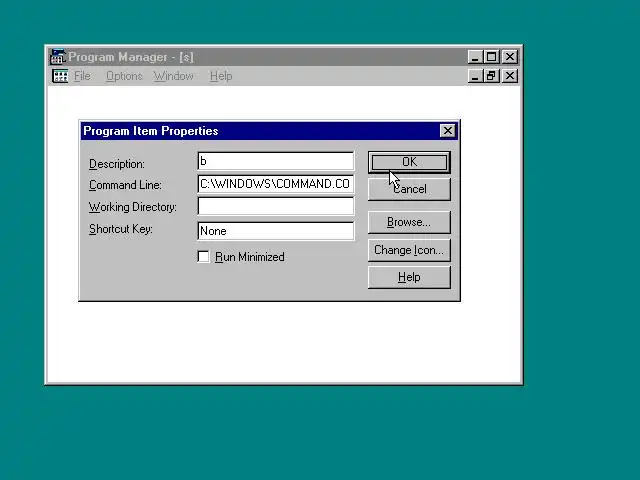Focus the Description input field
This screenshot has height=480, width=640.
(276, 161)
